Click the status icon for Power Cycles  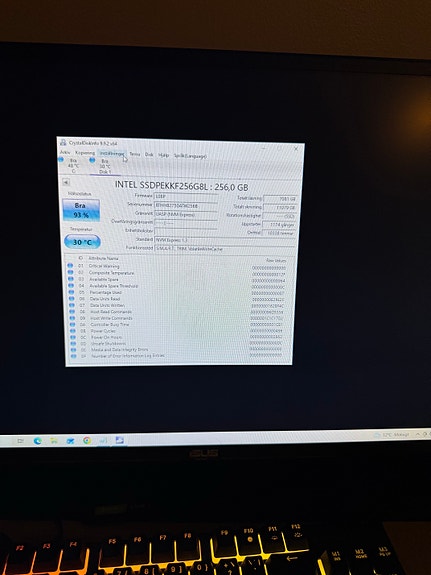[73, 331]
